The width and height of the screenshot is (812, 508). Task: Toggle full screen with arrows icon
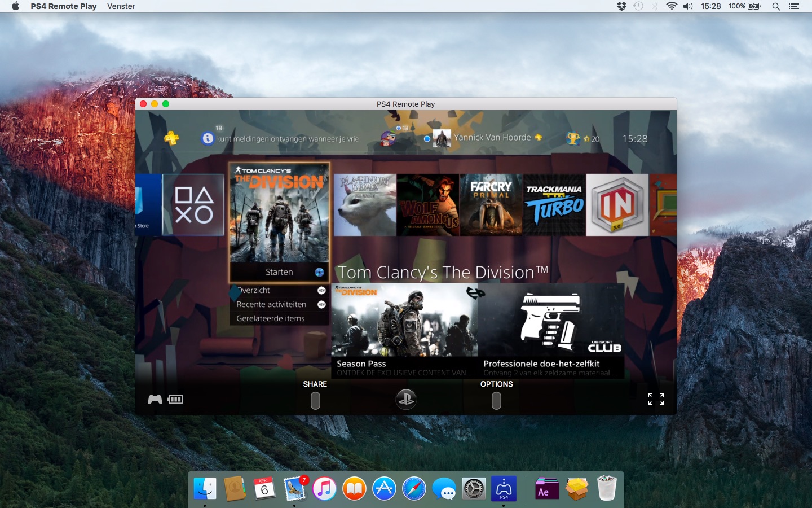pos(656,399)
